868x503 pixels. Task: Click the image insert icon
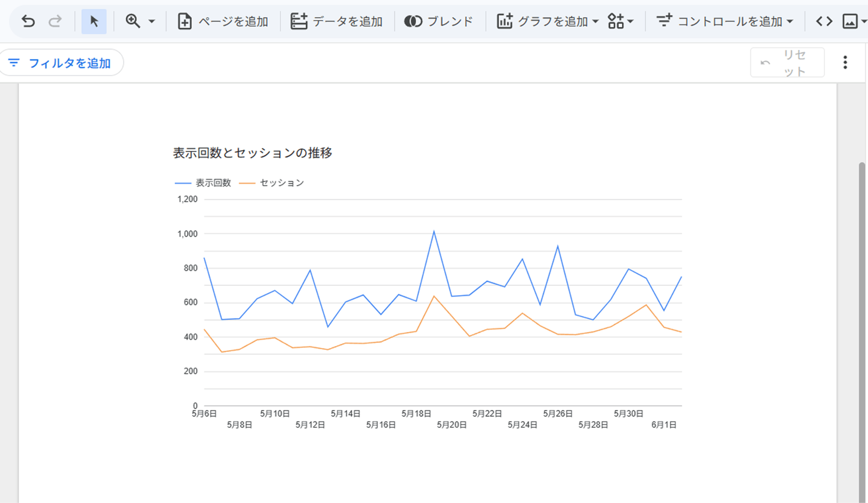click(850, 21)
